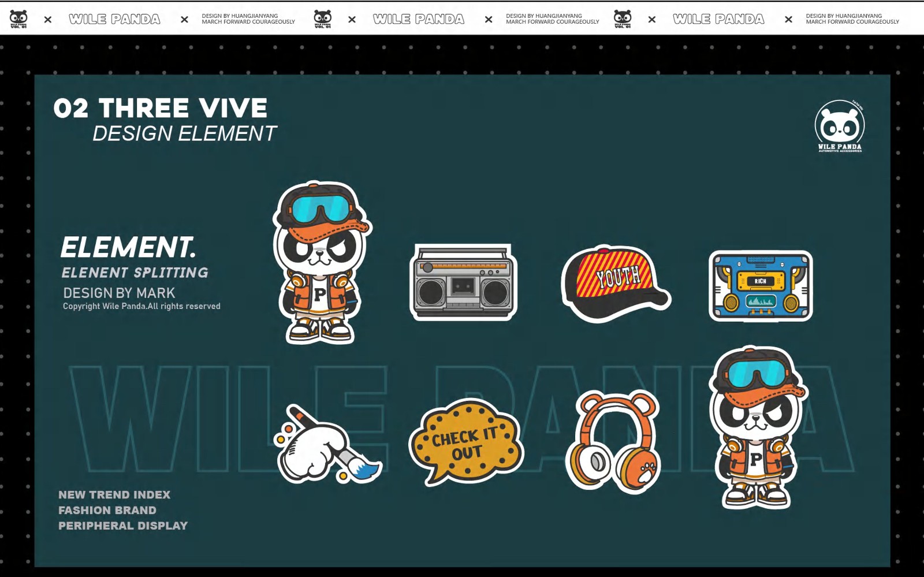The height and width of the screenshot is (577, 924).
Task: Click the Copyright Wile Panda notice
Action: click(x=141, y=306)
